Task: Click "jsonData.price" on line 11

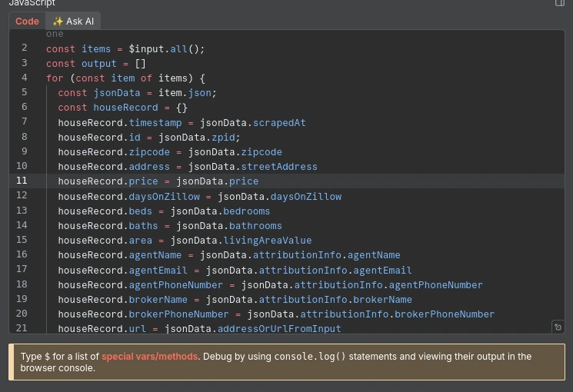Action: point(218,181)
